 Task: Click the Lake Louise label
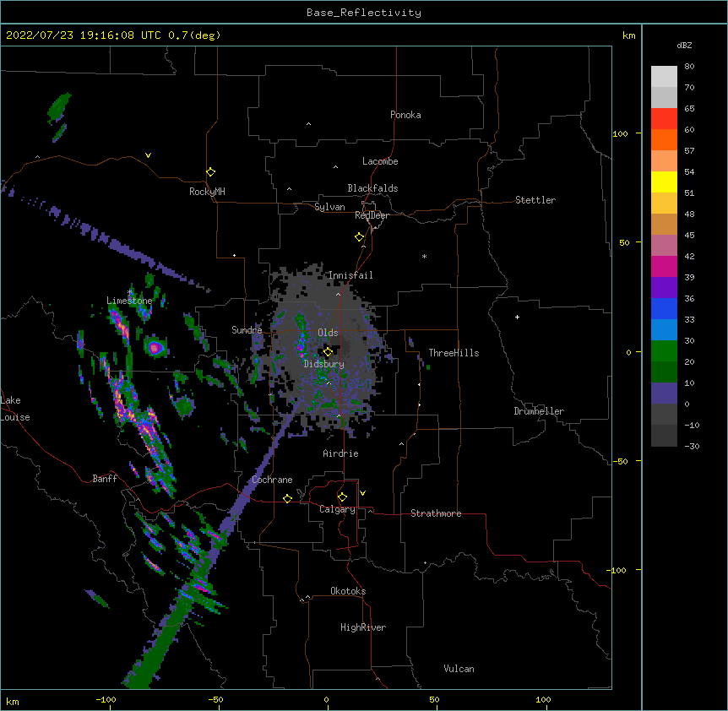(x=14, y=409)
